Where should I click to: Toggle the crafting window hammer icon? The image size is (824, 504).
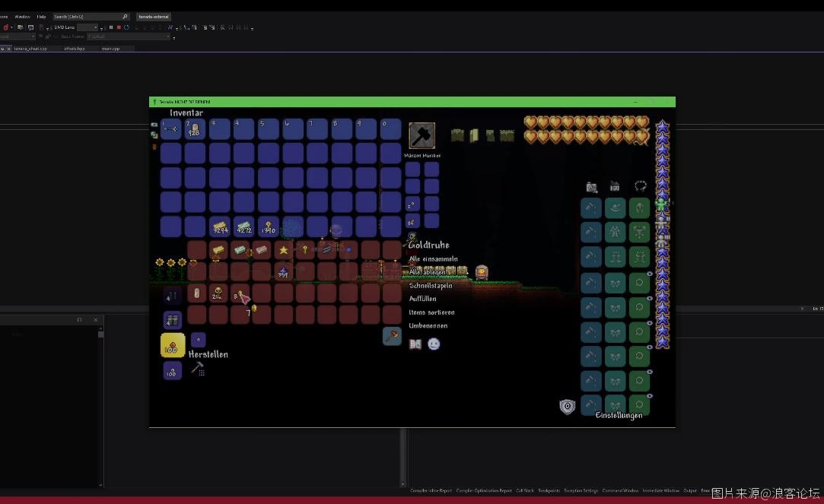pos(198,369)
